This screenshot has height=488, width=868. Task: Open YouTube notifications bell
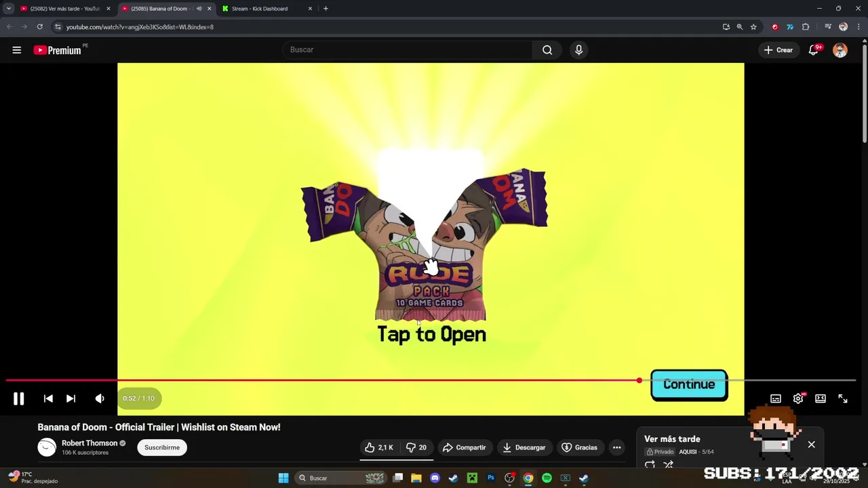(x=814, y=50)
